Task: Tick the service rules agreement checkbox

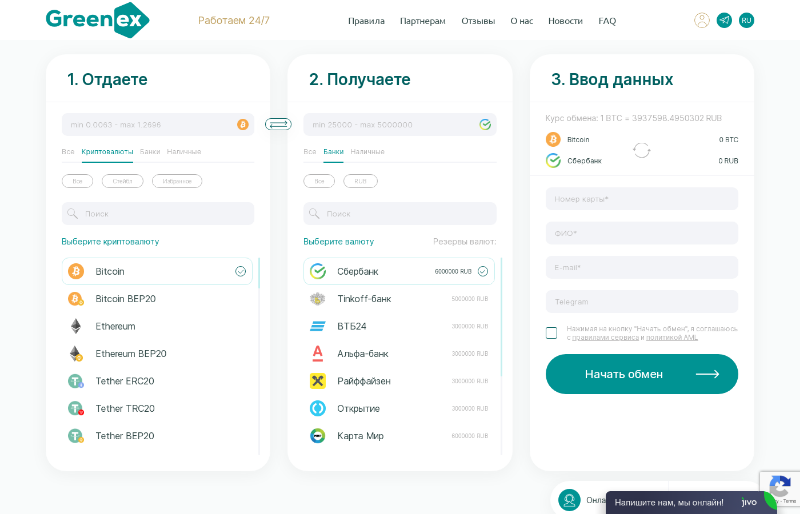Action: click(x=552, y=333)
